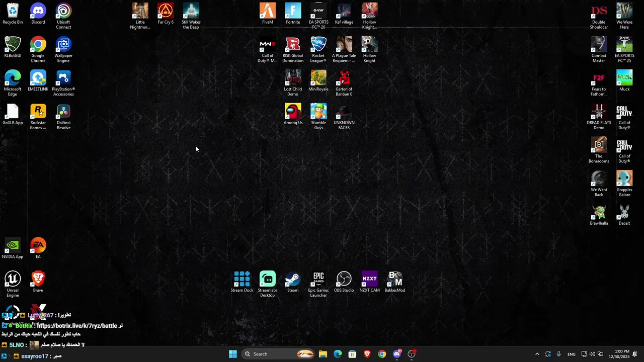Viewport: 644px width, 362px height.
Task: Select the Double Shoulder desktop shortcut
Action: [x=599, y=16]
